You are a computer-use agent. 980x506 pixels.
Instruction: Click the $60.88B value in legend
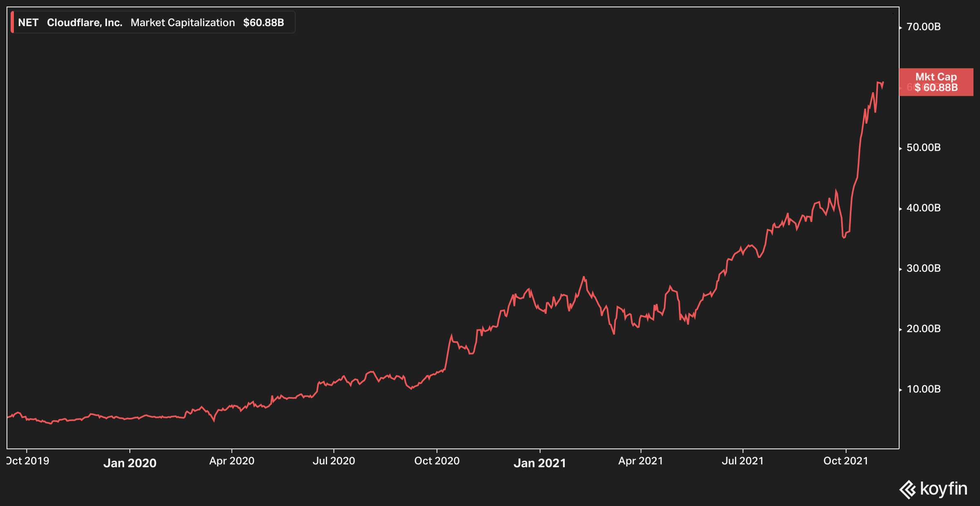263,22
